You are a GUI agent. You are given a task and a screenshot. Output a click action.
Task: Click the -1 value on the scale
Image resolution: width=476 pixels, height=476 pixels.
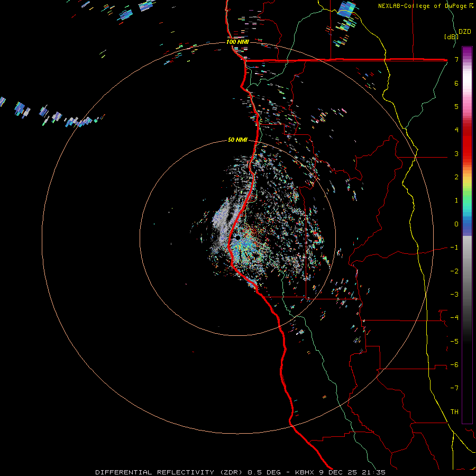click(x=454, y=248)
